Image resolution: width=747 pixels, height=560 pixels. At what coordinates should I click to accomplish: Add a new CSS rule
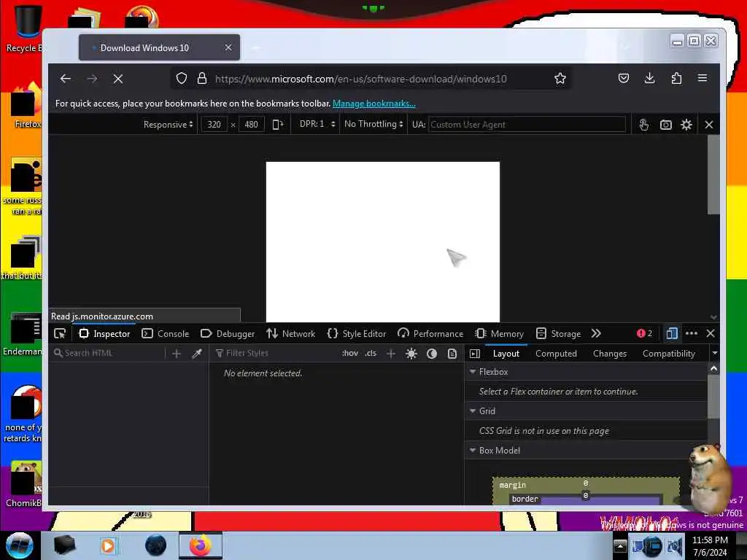coord(391,354)
